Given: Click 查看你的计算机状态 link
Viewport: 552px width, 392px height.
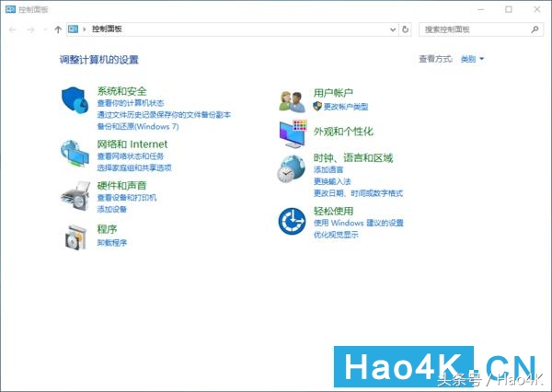Looking at the screenshot, I should click(x=131, y=103).
